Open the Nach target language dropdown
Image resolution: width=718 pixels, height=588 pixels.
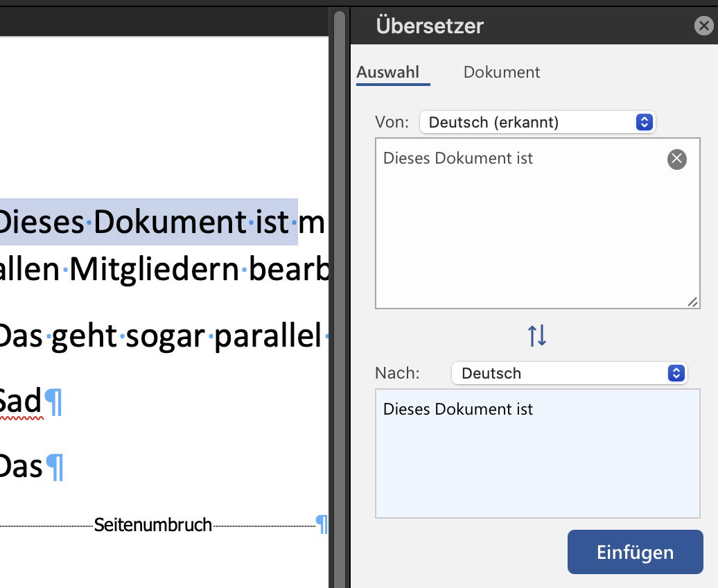coord(568,373)
